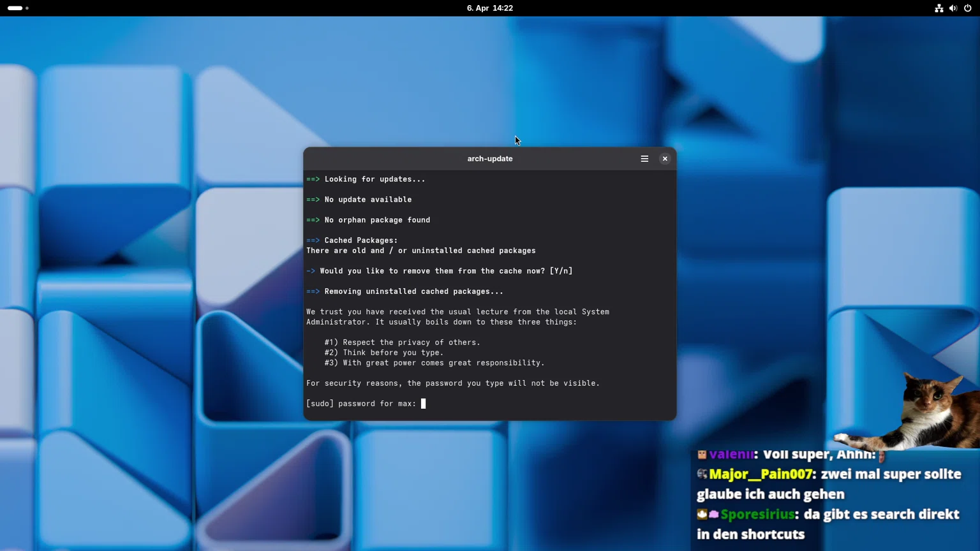Screen dimensions: 980x551
Task: Click Major__Pain007's username in chat
Action: [761, 474]
